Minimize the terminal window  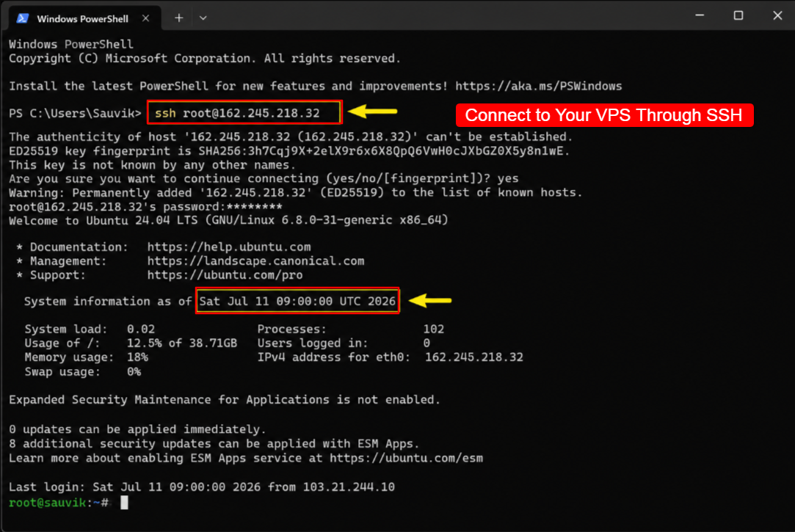tap(700, 15)
